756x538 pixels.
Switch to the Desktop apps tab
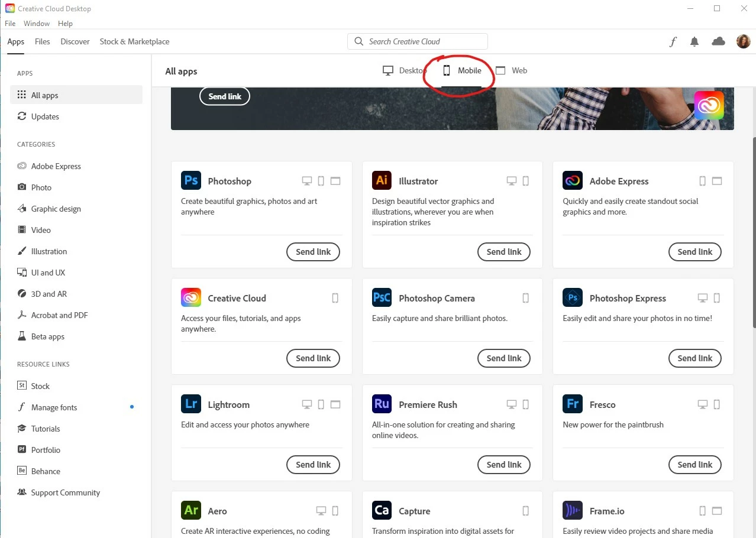404,70
